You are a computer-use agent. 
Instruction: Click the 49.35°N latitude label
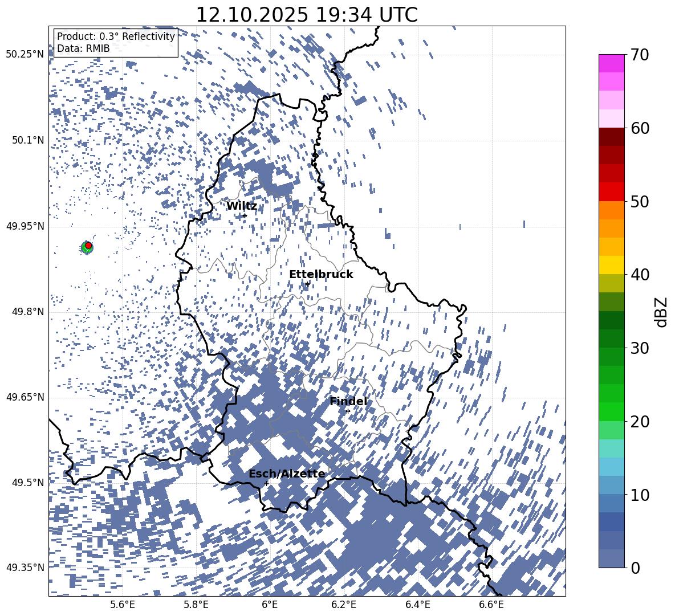25,568
